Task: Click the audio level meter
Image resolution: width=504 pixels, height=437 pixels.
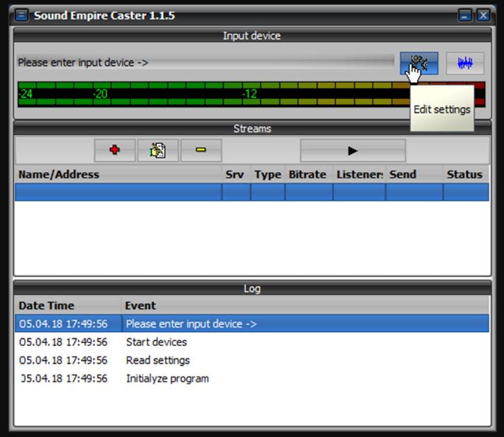Action: 252,94
